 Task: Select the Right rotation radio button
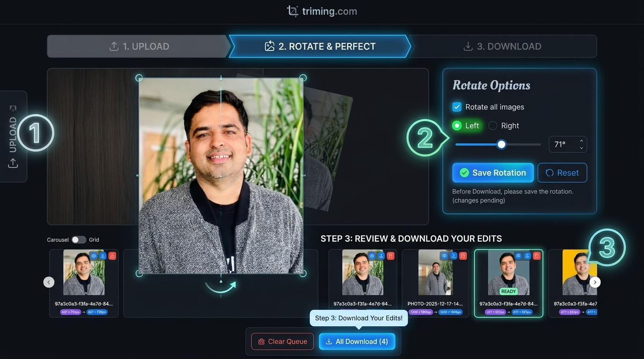493,126
